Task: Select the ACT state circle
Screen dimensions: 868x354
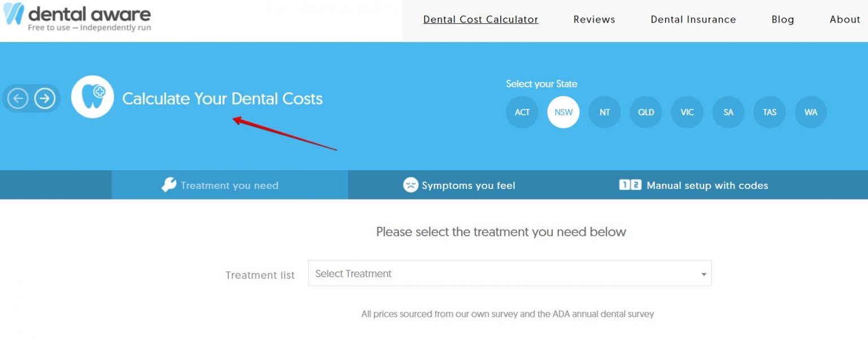Action: [x=522, y=112]
